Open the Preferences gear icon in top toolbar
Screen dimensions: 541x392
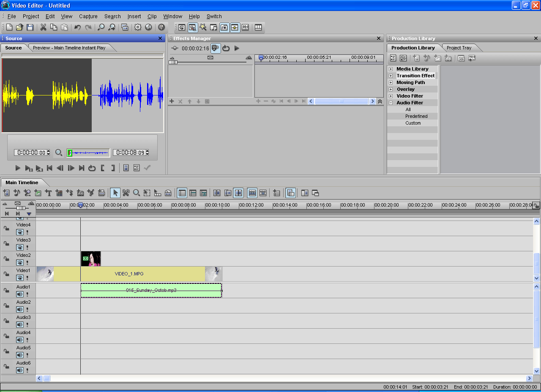(138, 27)
